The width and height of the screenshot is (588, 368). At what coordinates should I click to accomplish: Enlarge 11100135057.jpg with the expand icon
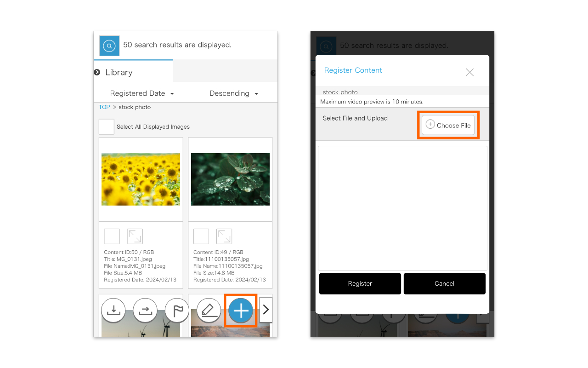(x=224, y=236)
